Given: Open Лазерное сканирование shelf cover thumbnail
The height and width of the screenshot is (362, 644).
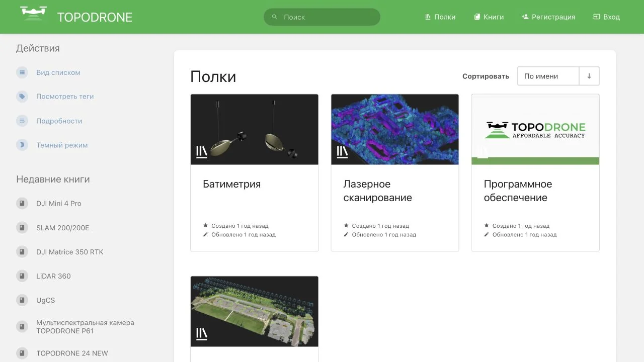Looking at the screenshot, I should [395, 129].
